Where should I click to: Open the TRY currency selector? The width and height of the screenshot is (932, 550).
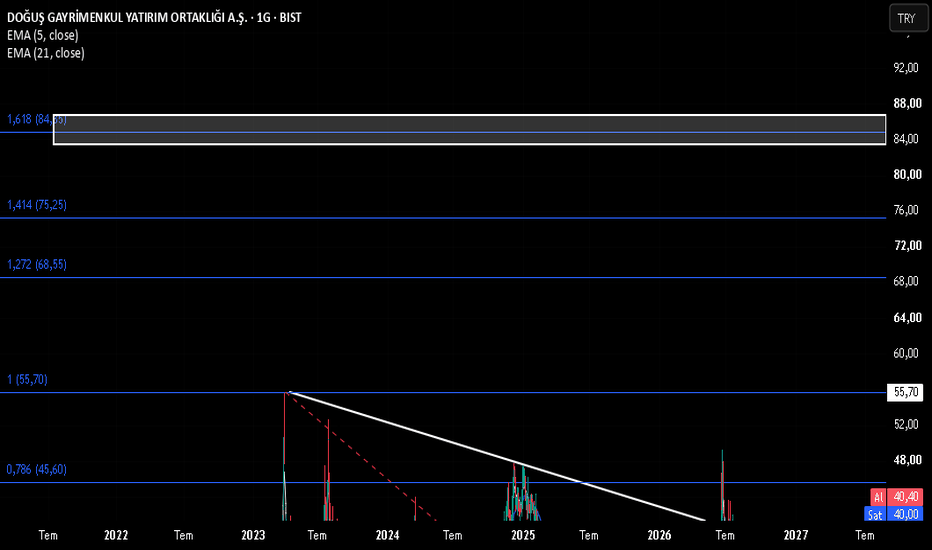pos(908,18)
